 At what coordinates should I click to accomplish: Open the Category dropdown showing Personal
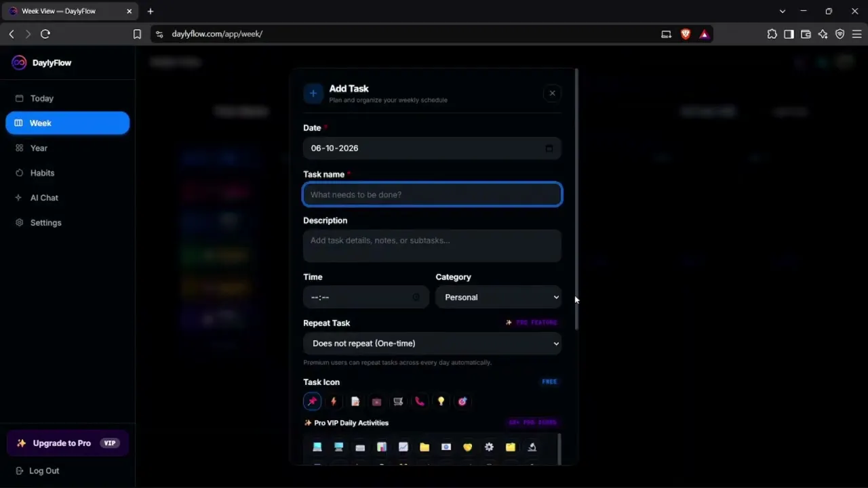click(x=498, y=297)
